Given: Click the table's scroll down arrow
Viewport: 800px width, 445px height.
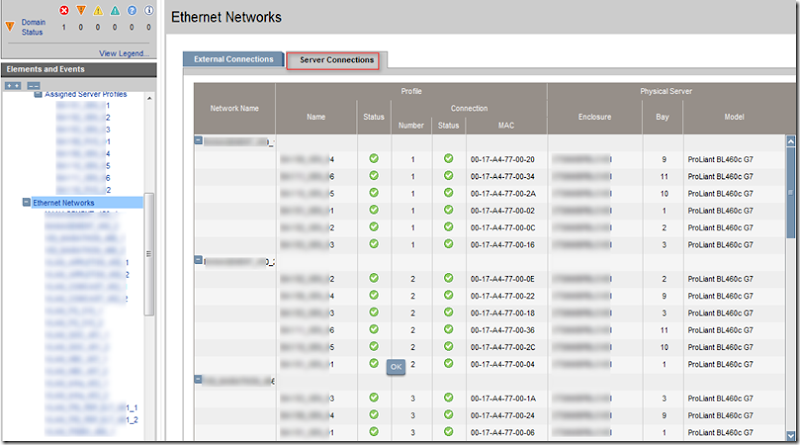Looking at the screenshot, I should (792, 434).
